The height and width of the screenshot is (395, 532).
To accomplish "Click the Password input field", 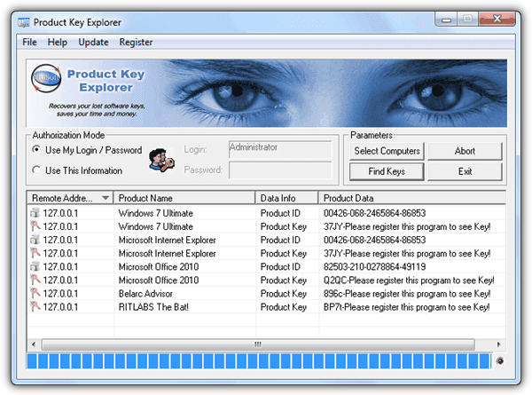I will pos(280,170).
